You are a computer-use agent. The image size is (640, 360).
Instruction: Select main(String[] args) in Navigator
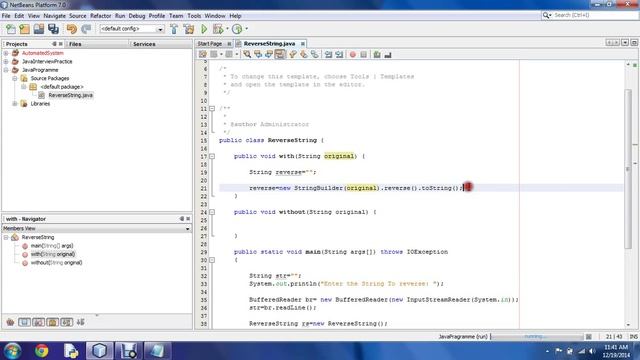click(52, 246)
